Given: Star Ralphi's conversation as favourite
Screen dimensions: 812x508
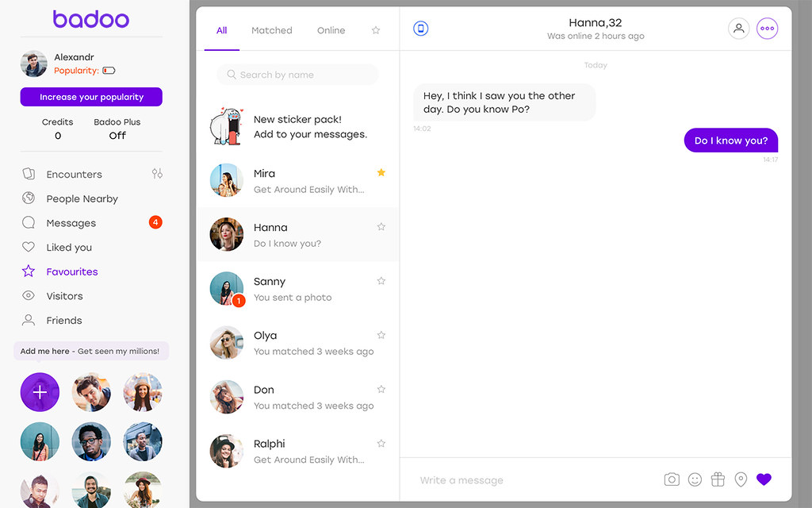Looking at the screenshot, I should [381, 443].
